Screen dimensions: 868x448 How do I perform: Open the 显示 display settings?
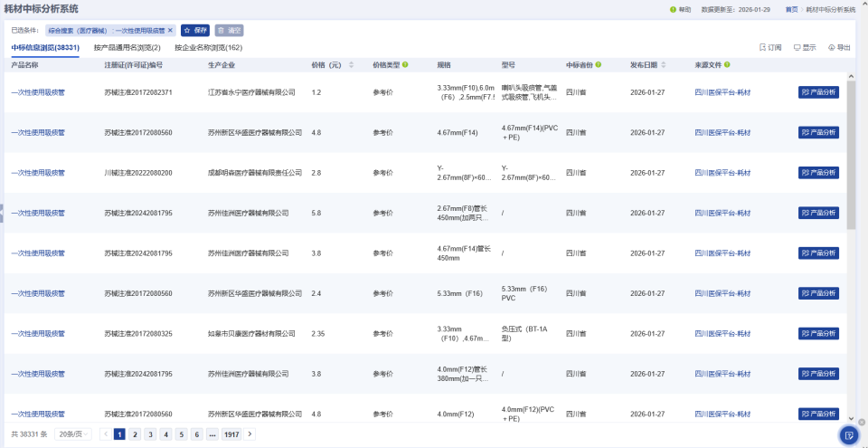pyautogui.click(x=805, y=48)
